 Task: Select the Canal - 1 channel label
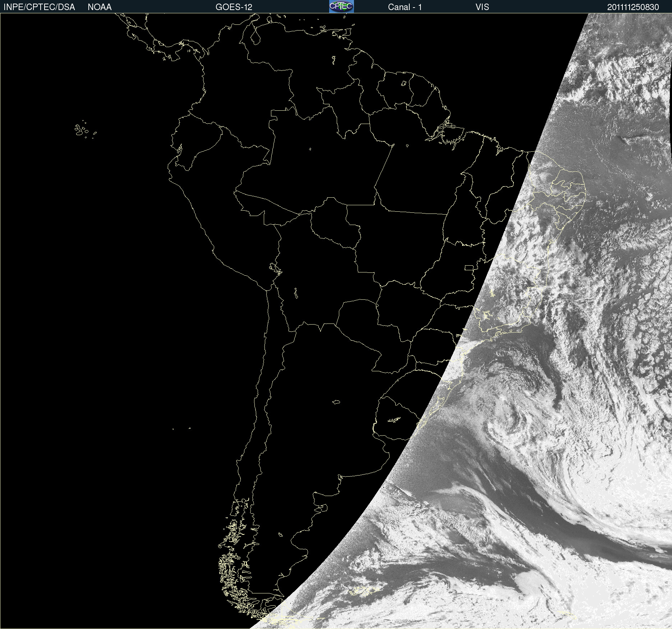405,7
